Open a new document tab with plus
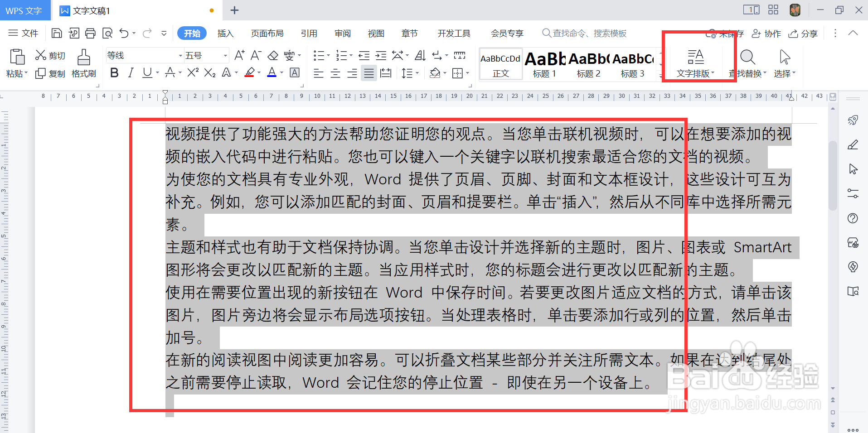868x433 pixels. click(234, 10)
